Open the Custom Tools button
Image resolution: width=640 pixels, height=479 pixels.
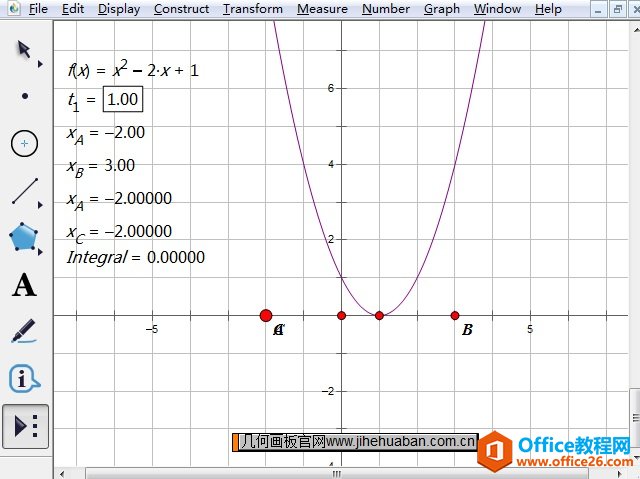[25, 426]
